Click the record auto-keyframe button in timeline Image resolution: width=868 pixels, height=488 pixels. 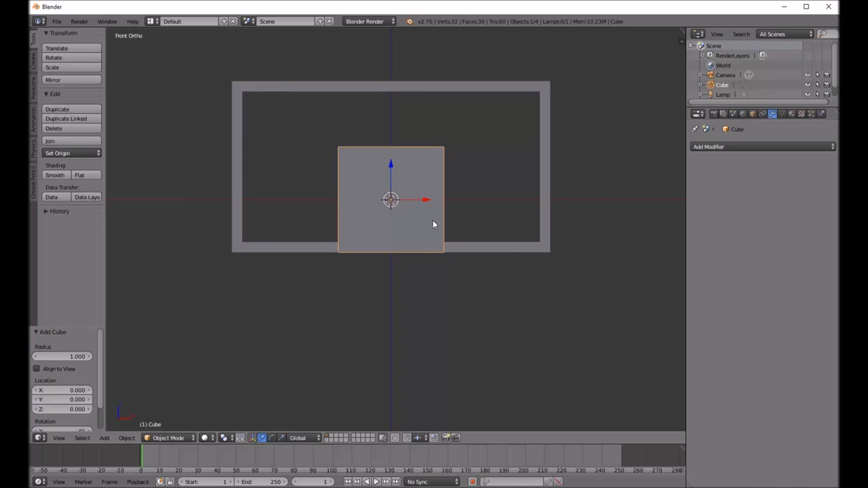(472, 482)
